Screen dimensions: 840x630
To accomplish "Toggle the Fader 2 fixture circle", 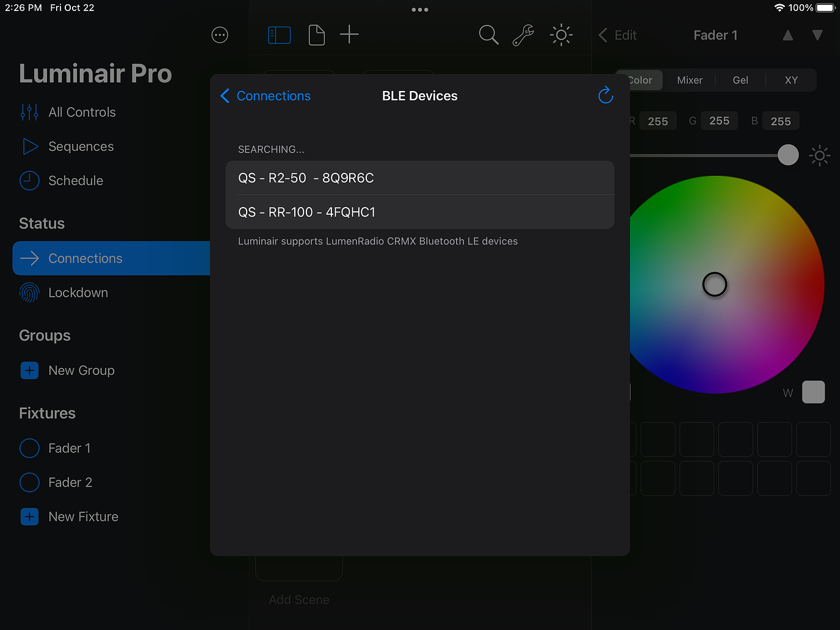I will click(x=29, y=482).
